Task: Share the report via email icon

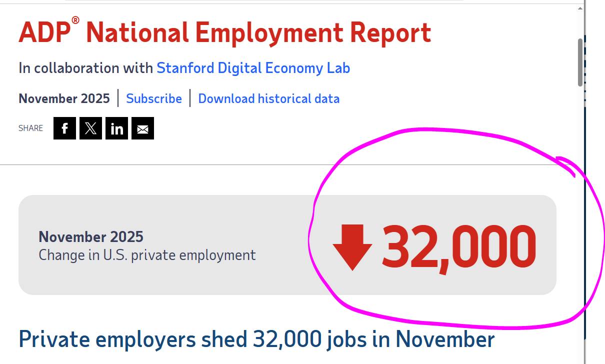Action: [142, 128]
